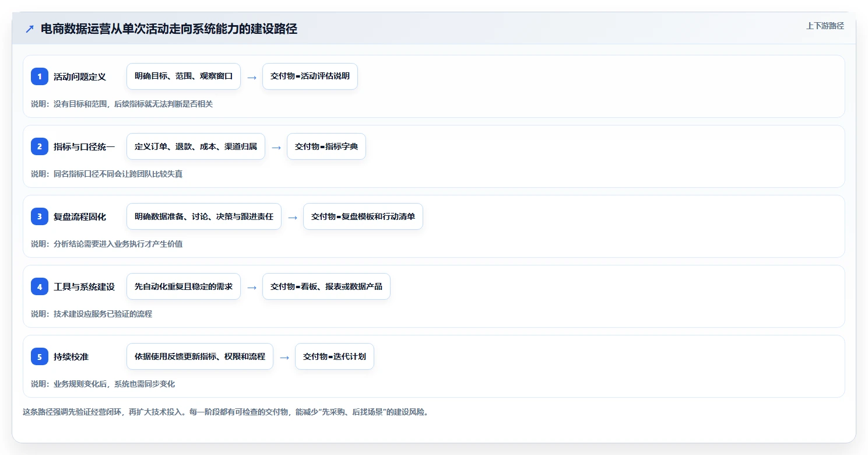
Task: Click the 先自动化重复且稳定的需求 box
Action: click(184, 286)
